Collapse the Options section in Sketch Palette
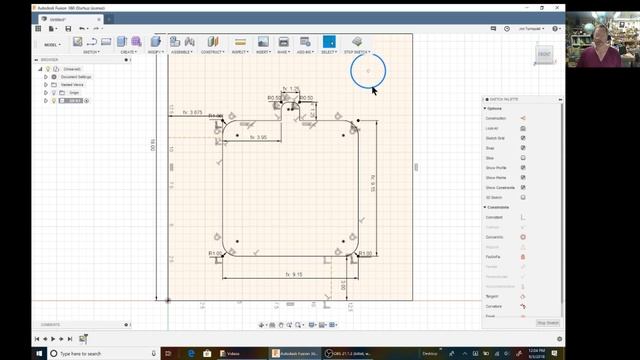Screen dimensions: 640x360 tap(485, 109)
